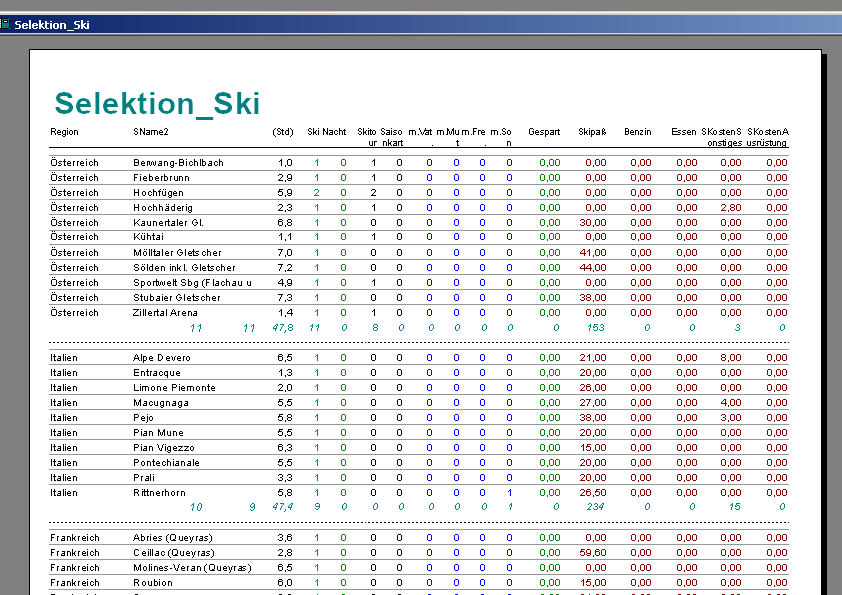Click the Macugnaga resort name
842x595 pixels.
[x=160, y=402]
